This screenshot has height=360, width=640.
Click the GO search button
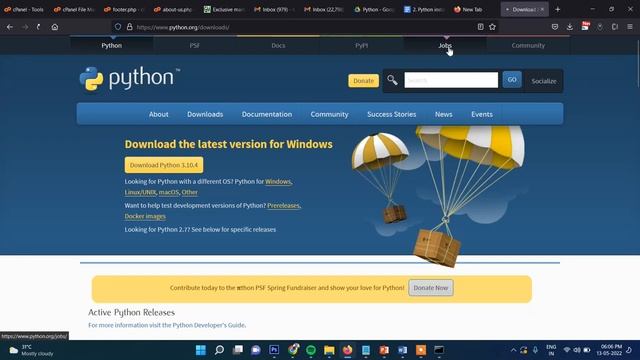pos(512,80)
